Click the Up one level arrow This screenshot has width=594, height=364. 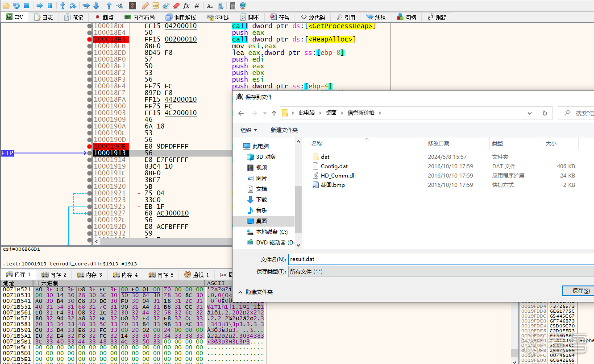274,113
